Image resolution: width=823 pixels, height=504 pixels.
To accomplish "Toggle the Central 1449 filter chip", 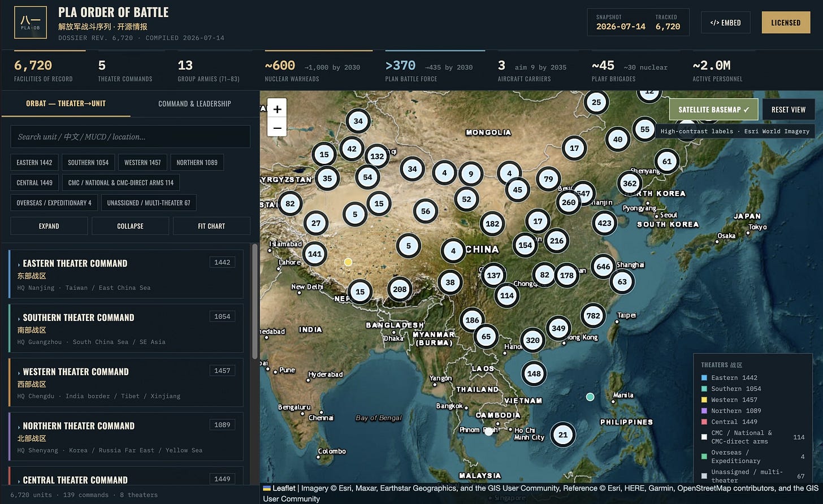I will coord(34,183).
